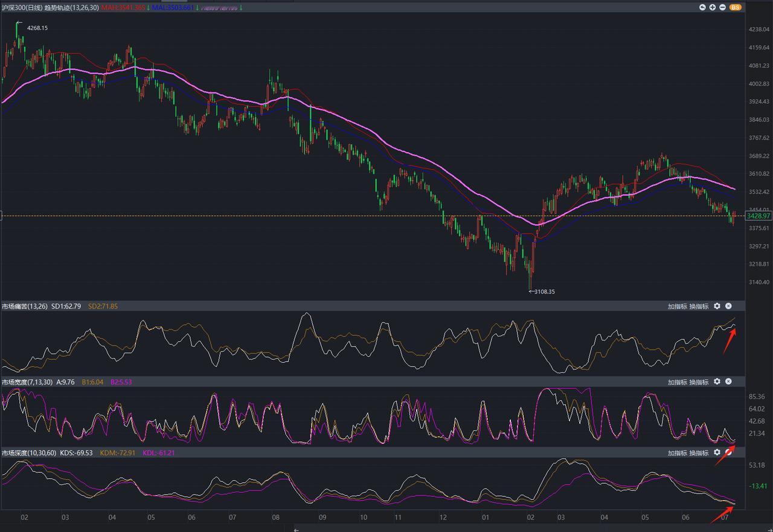
Task: Click the red MAH:3541.365 value
Action: tap(124, 7)
